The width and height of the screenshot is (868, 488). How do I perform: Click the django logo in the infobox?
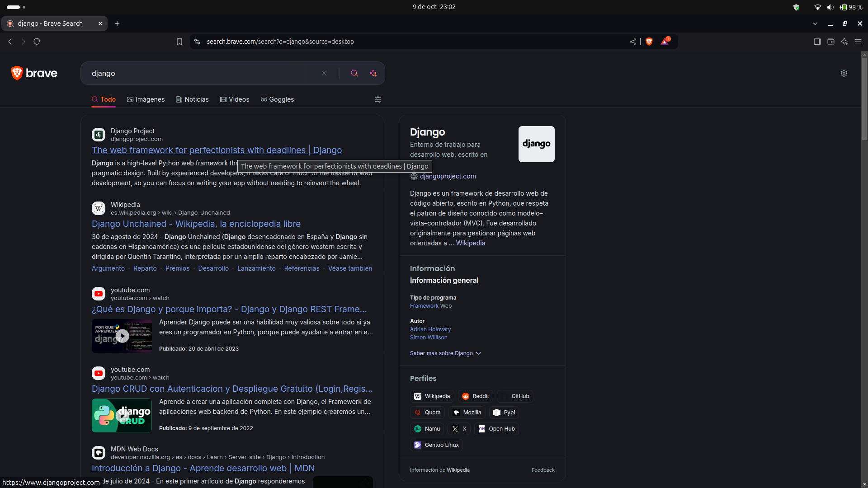click(x=537, y=144)
